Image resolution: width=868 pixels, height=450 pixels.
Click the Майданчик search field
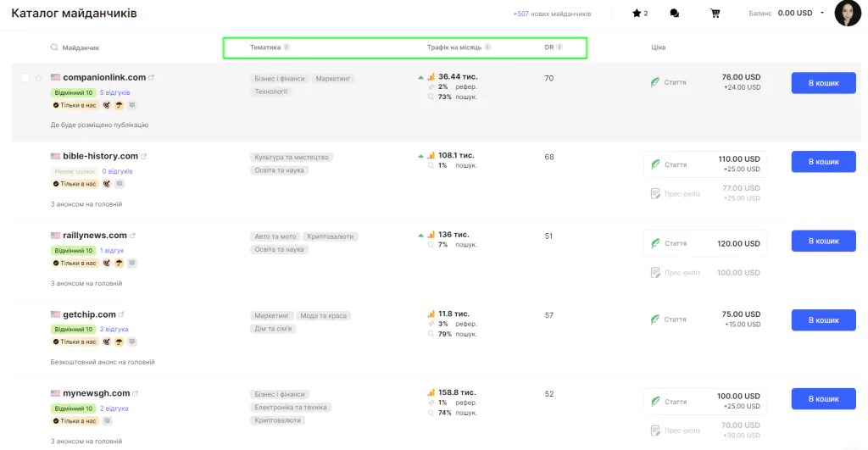click(81, 47)
